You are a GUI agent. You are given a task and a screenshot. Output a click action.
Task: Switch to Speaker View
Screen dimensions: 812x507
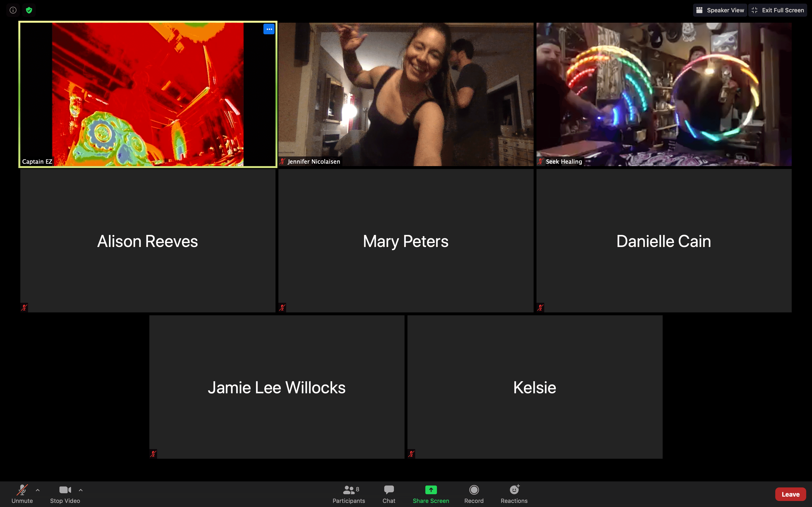720,10
